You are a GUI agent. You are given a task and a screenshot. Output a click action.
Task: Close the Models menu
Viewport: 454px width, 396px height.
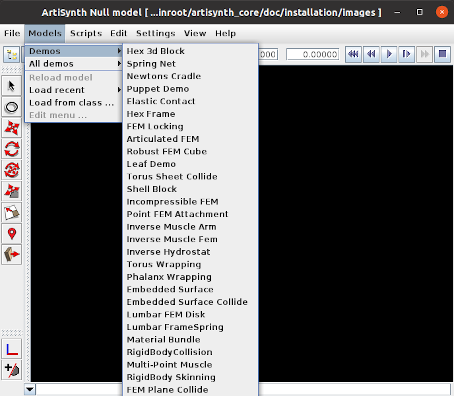pos(45,33)
